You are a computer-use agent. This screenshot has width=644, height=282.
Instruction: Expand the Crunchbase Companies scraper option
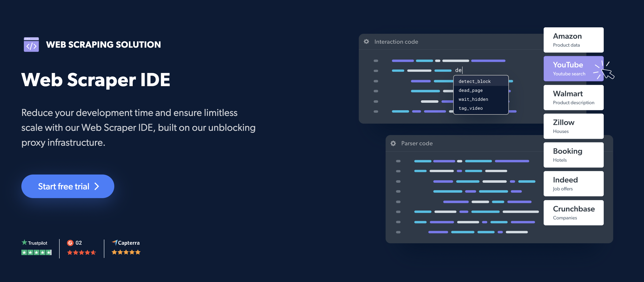573,212
